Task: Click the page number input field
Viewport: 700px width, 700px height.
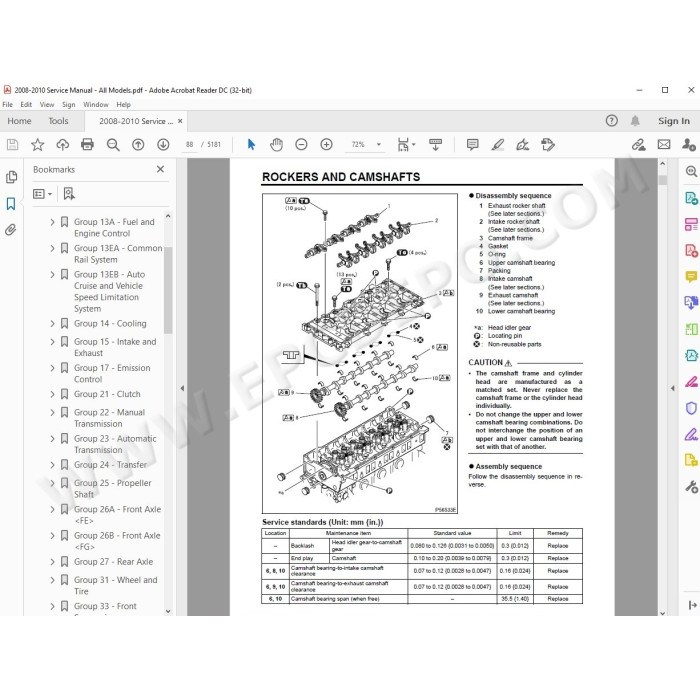Action: tap(190, 145)
